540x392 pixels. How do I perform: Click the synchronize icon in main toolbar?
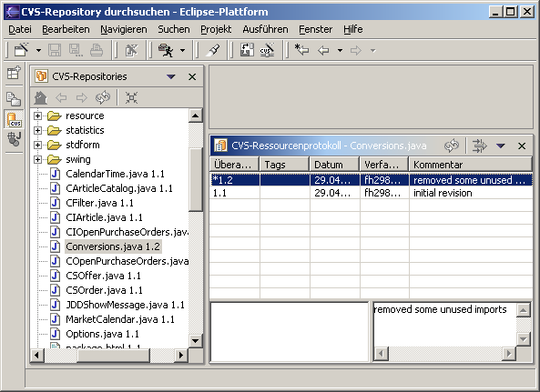click(x=247, y=50)
